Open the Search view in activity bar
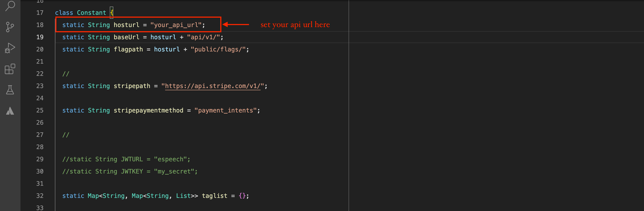 pos(10,6)
